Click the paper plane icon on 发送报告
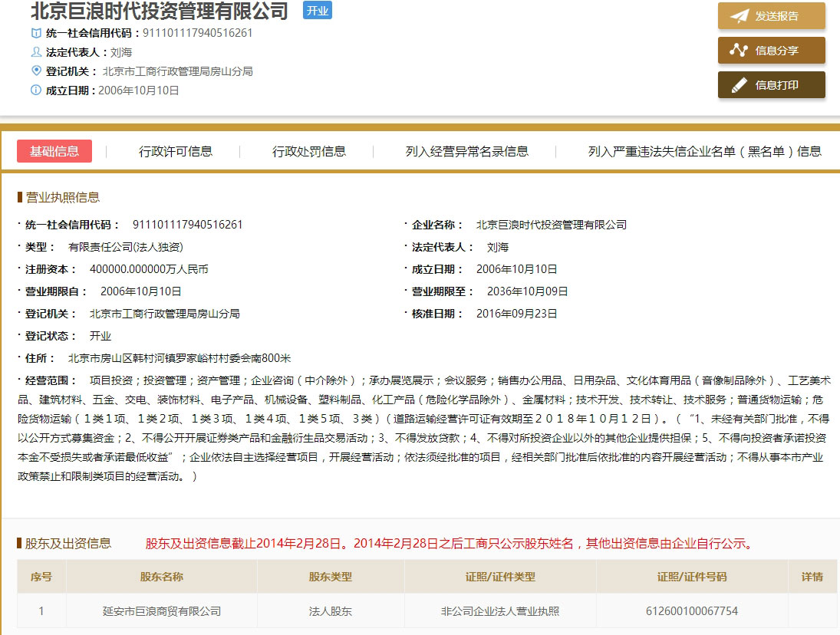Viewport: 840px width, 635px height. [739, 16]
